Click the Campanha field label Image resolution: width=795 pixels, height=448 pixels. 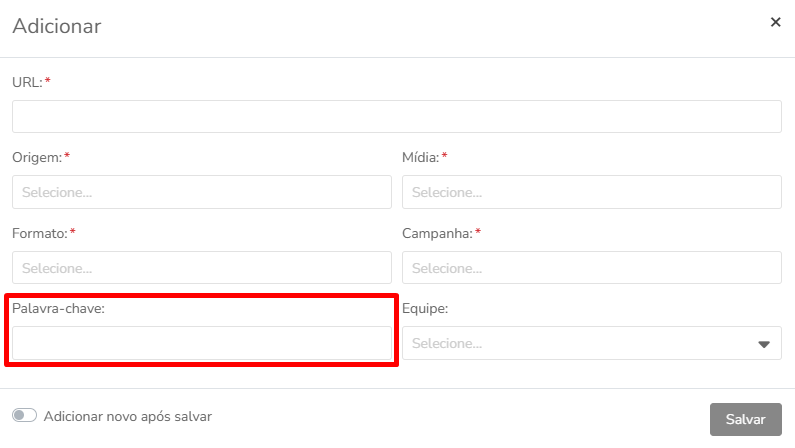[x=437, y=234]
